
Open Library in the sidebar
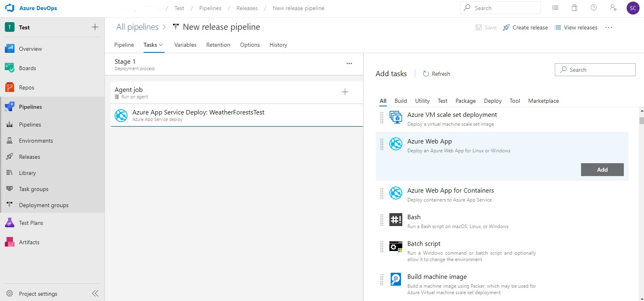tap(27, 173)
